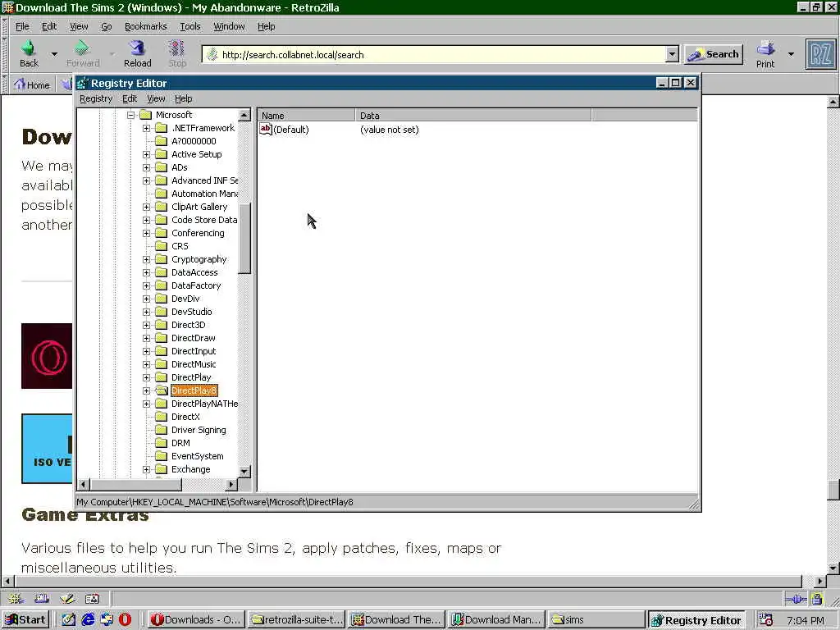The width and height of the screenshot is (840, 630).
Task: Open the Back button history dropdown arrow
Action: point(54,54)
